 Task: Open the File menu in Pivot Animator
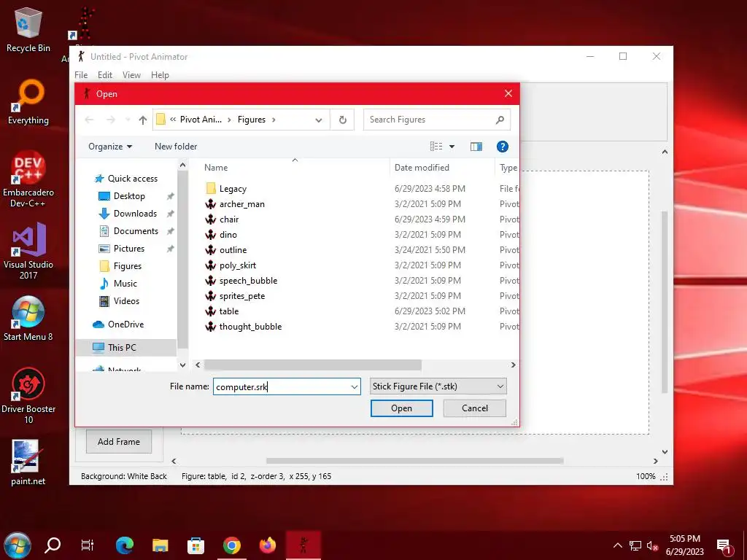pos(81,75)
